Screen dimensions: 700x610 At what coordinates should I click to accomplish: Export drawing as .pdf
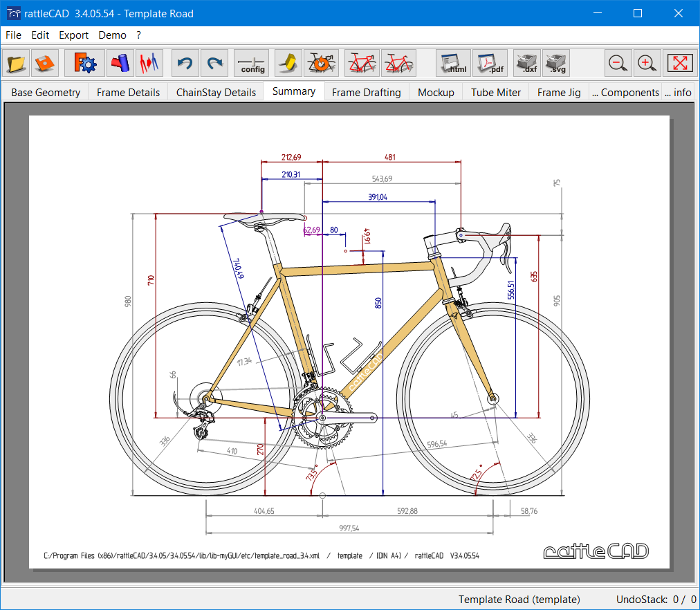(490, 63)
